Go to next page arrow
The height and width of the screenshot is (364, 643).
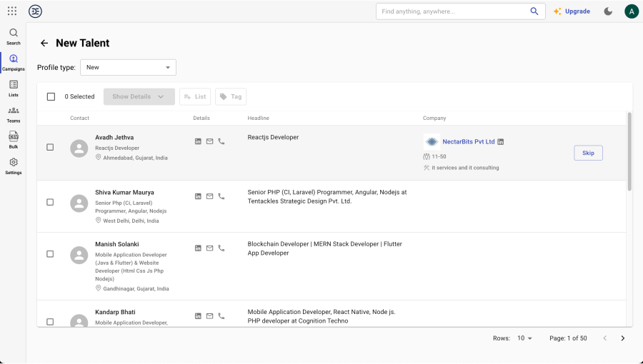(x=622, y=338)
